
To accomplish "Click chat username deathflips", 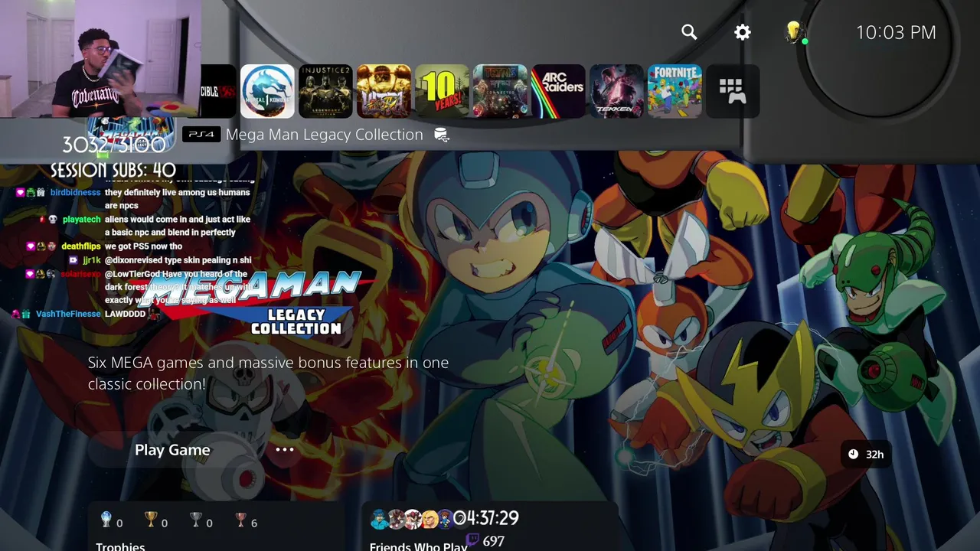I will click(x=81, y=246).
